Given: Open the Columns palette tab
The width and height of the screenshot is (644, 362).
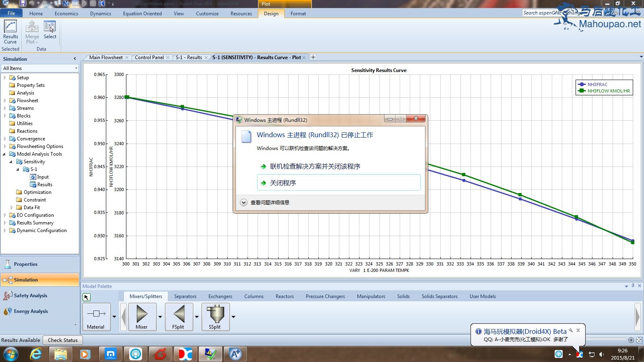Looking at the screenshot, I should 254,296.
